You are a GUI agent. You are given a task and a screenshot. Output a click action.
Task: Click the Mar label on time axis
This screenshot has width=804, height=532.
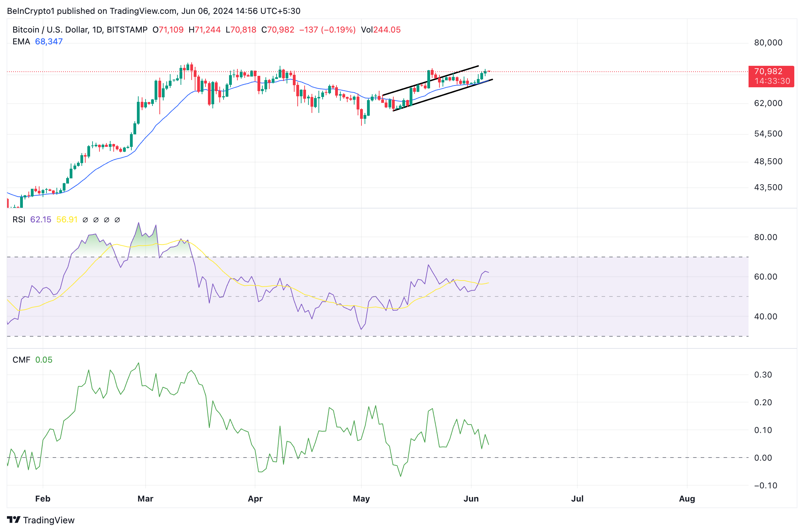tap(145, 499)
